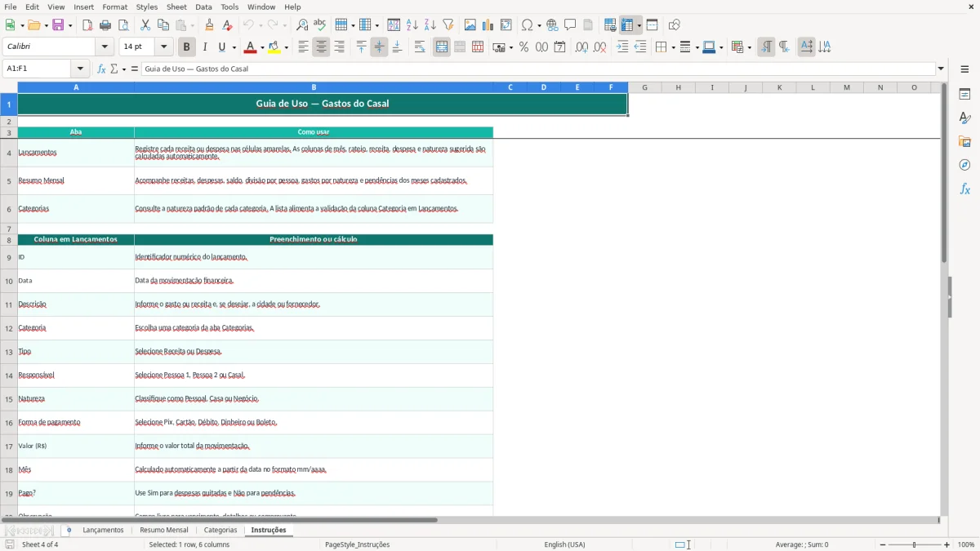This screenshot has width=980, height=551.
Task: Click the formula input line
Action: [538, 69]
